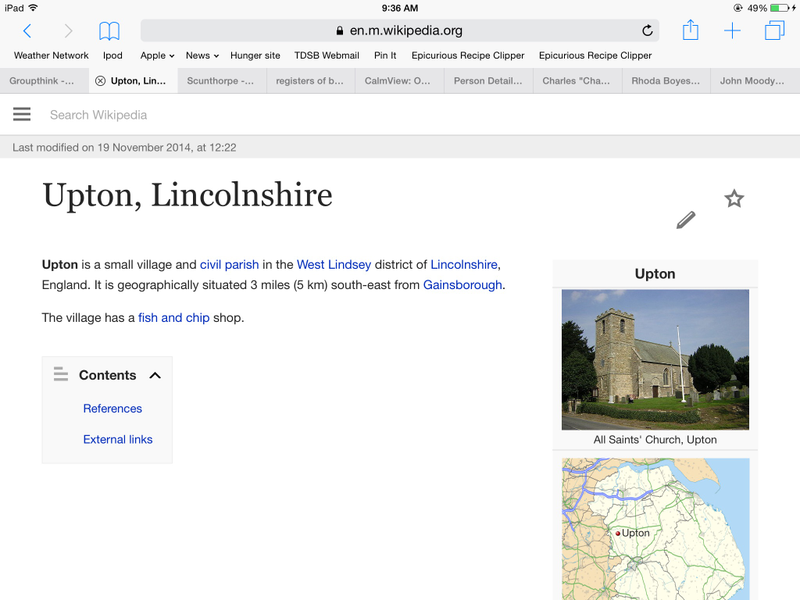
Task: Open Last modified history bar
Action: [x=399, y=147]
